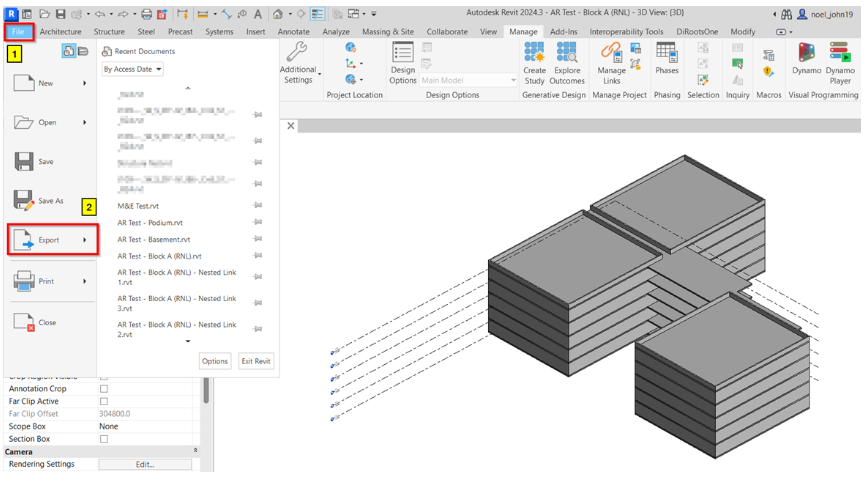Screen dimensions: 867x482
Task: Click the Options button
Action: [215, 361]
